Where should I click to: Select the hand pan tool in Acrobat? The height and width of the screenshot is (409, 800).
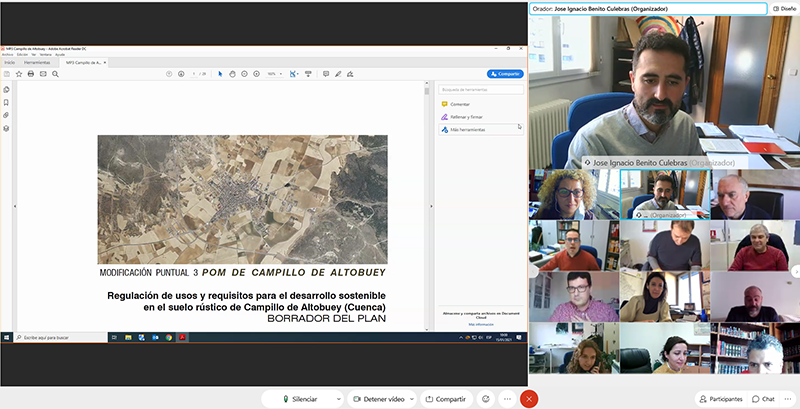pos(233,73)
